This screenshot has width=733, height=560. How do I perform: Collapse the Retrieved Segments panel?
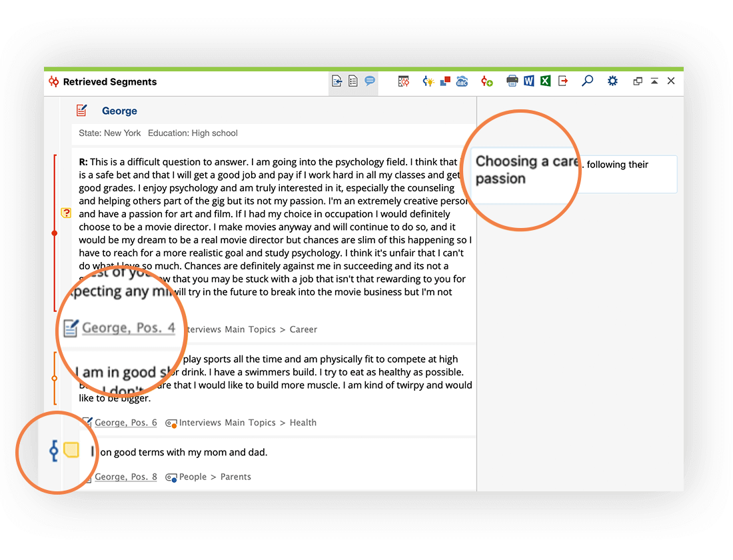(654, 81)
